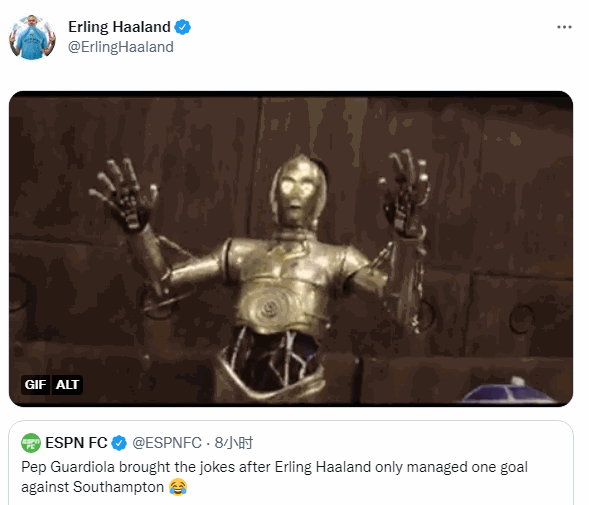Open the quoted tweet about Pep Guardiola
The width and height of the screenshot is (589, 505).
point(291,463)
